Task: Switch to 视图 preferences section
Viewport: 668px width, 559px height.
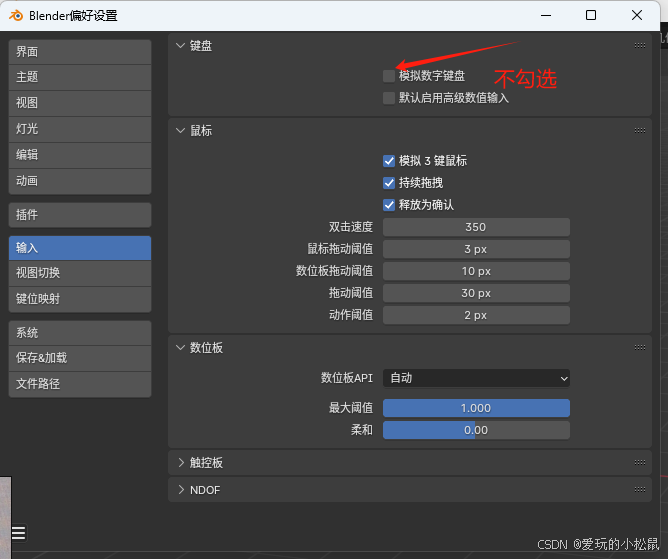Action: tap(80, 103)
